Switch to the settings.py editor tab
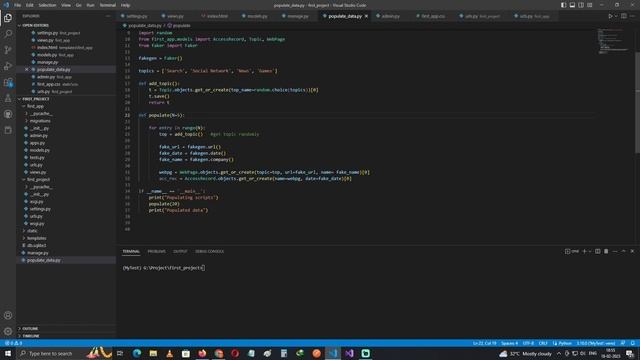Image resolution: width=640 pixels, height=360 pixels. (x=137, y=16)
